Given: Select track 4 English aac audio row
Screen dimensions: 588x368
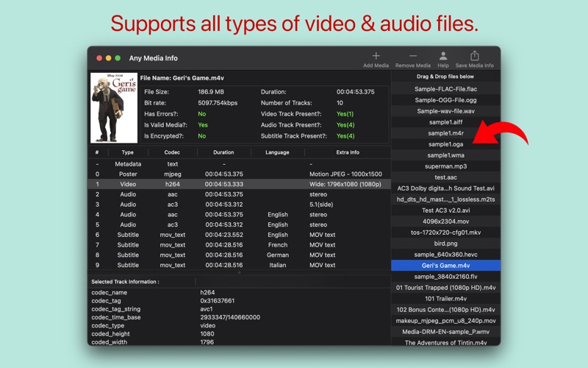Looking at the screenshot, I should 240,215.
